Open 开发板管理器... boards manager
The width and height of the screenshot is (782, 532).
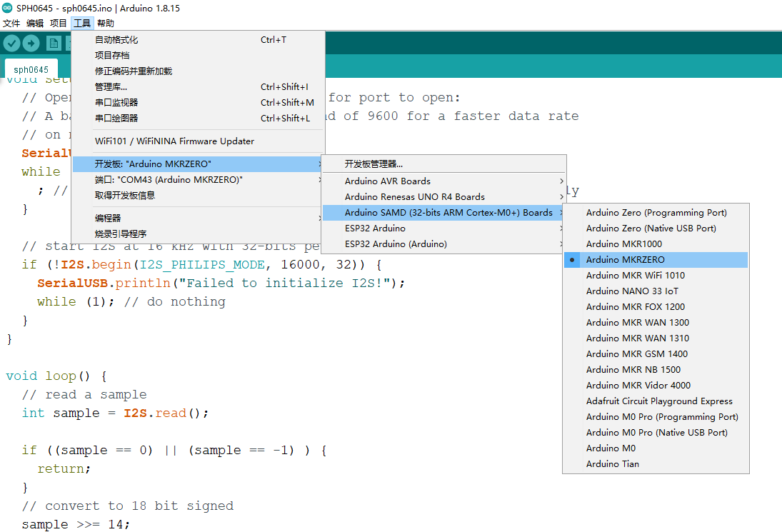pyautogui.click(x=444, y=164)
